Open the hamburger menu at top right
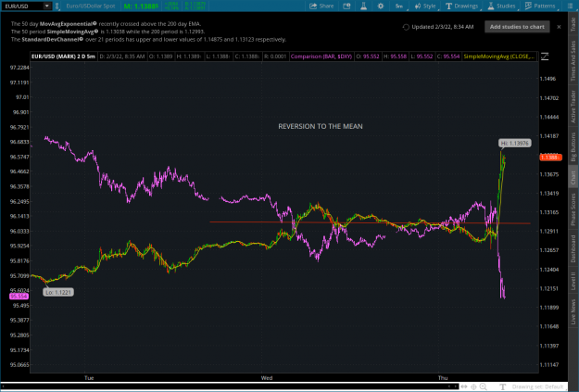The height and width of the screenshot is (392, 579). [570, 6]
